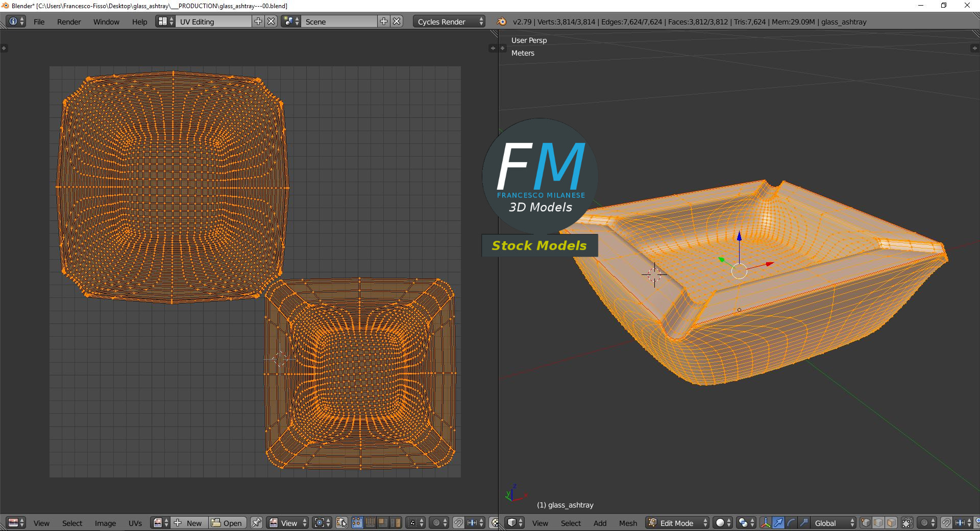Image resolution: width=980 pixels, height=531 pixels.
Task: Toggle the 3D manipulator widget icon
Action: pos(766,523)
